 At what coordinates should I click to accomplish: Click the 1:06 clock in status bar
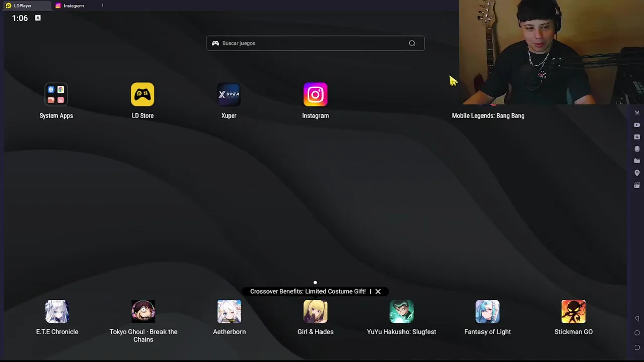[20, 18]
